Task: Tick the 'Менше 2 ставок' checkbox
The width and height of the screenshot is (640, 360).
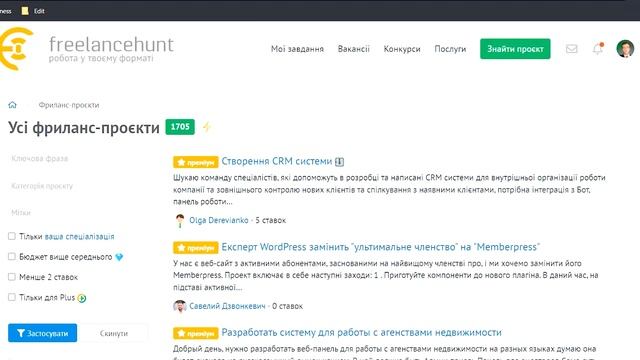Action: coord(12,277)
